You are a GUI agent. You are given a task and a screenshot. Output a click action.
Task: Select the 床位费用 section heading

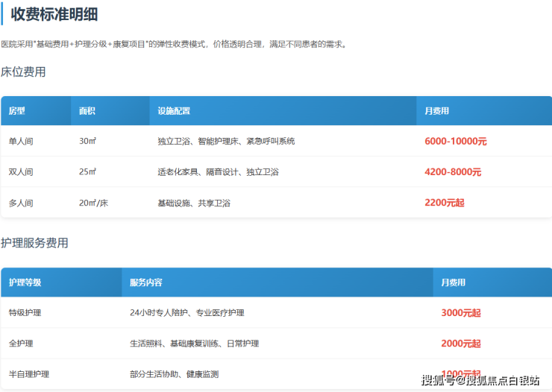point(23,72)
